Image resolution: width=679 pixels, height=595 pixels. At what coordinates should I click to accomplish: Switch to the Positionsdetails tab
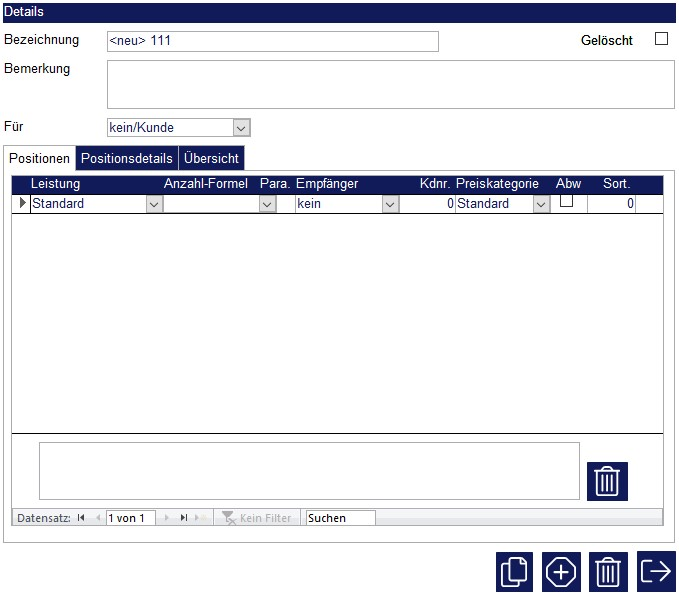click(x=127, y=159)
